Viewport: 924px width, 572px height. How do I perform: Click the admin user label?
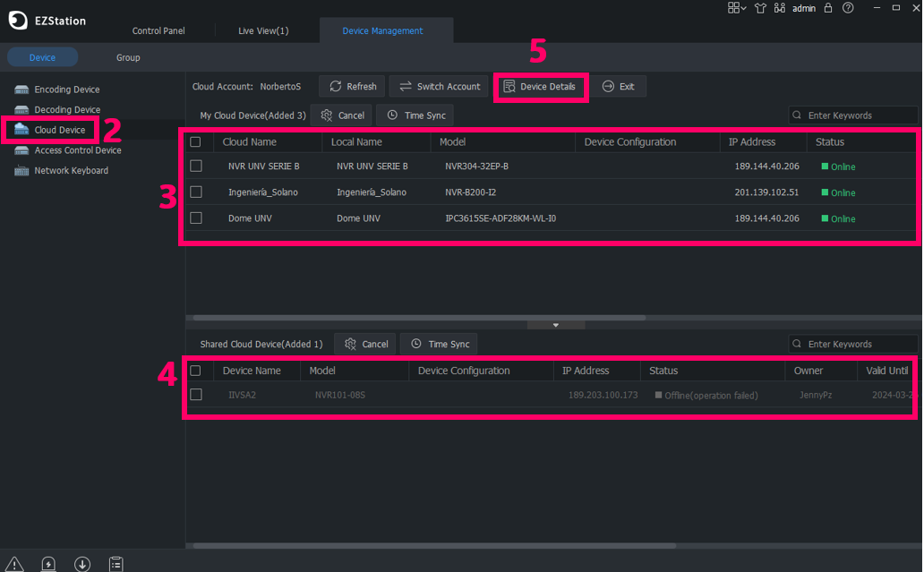click(x=804, y=8)
